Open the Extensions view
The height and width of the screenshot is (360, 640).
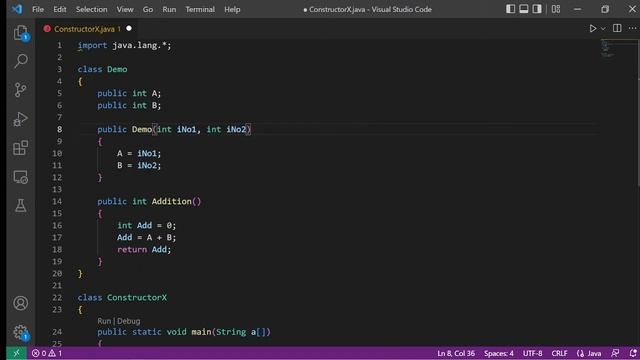tap(20, 148)
